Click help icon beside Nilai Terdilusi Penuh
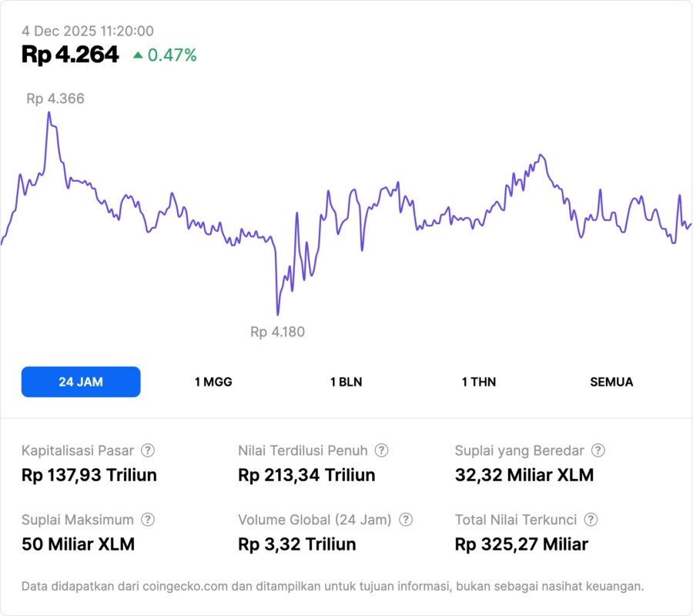This screenshot has width=693, height=616. (x=381, y=450)
